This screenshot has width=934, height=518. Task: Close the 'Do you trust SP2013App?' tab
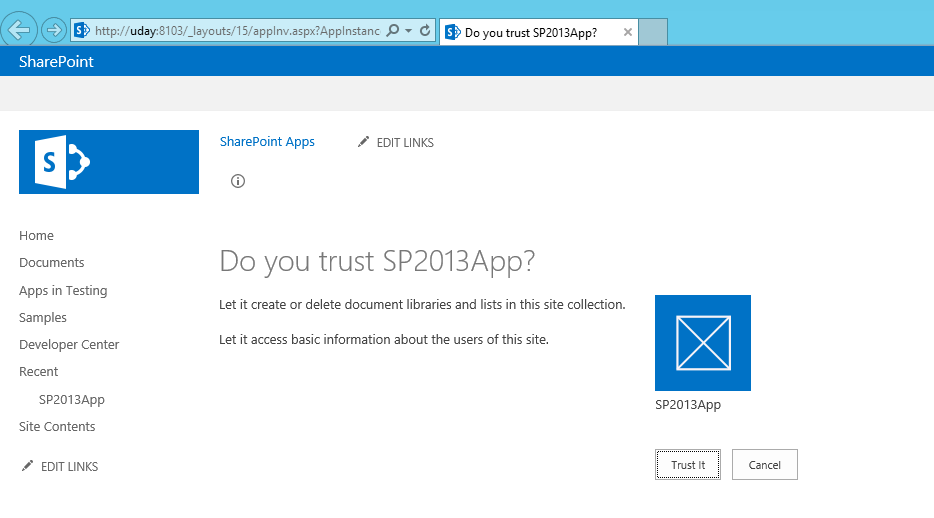coord(627,32)
